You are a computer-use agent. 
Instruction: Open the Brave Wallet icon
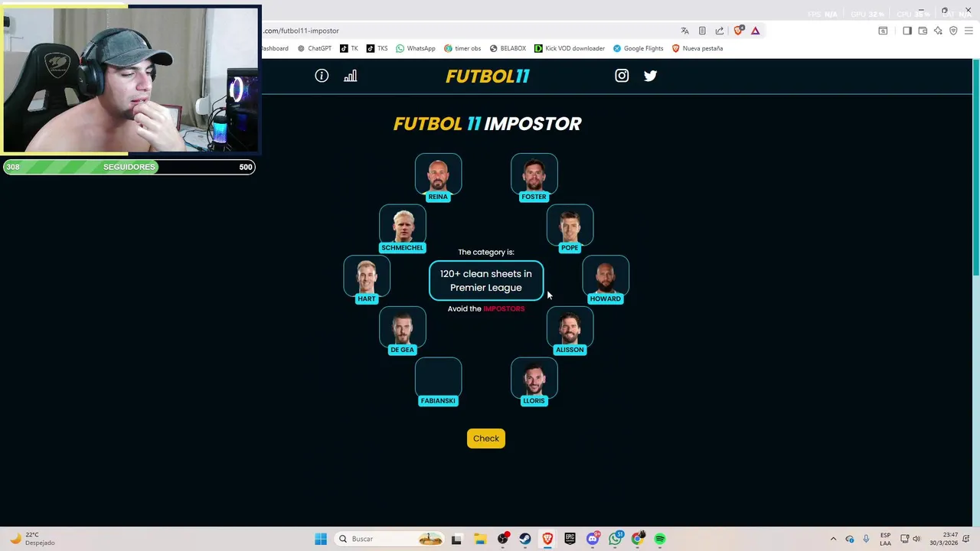923,31
